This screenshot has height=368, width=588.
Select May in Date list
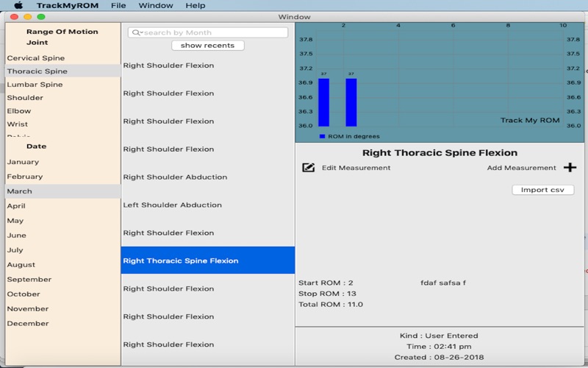pos(62,220)
